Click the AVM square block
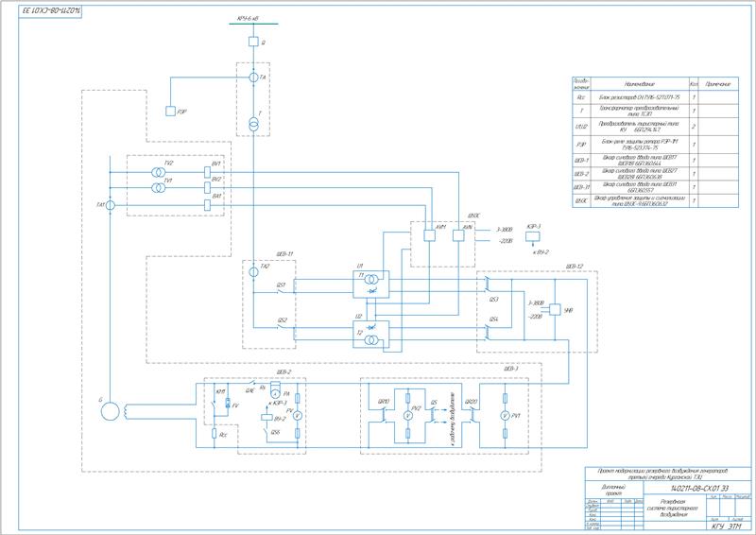 click(429, 235)
